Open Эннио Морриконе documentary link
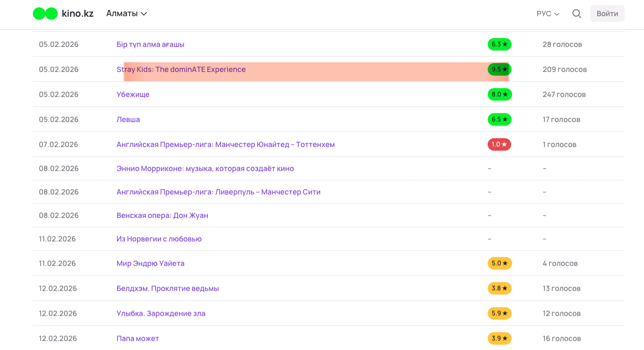Image resolution: width=644 pixels, height=350 pixels. tap(205, 168)
